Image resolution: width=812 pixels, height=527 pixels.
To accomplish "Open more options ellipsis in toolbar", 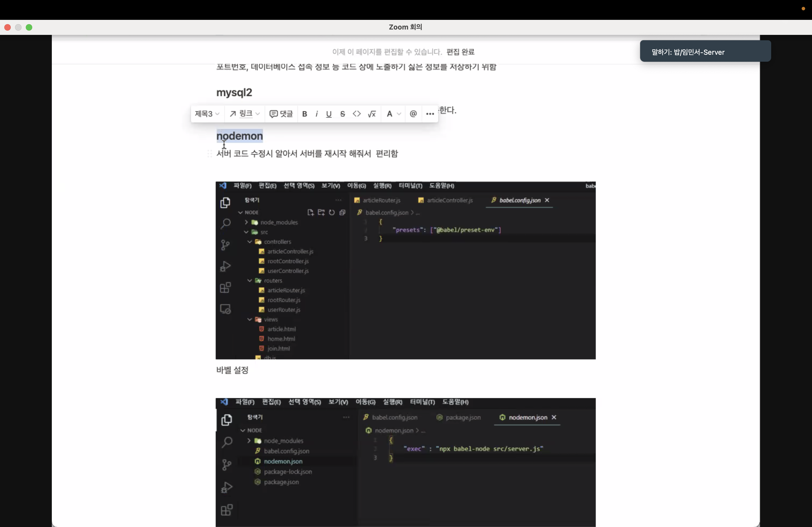I will (x=430, y=114).
